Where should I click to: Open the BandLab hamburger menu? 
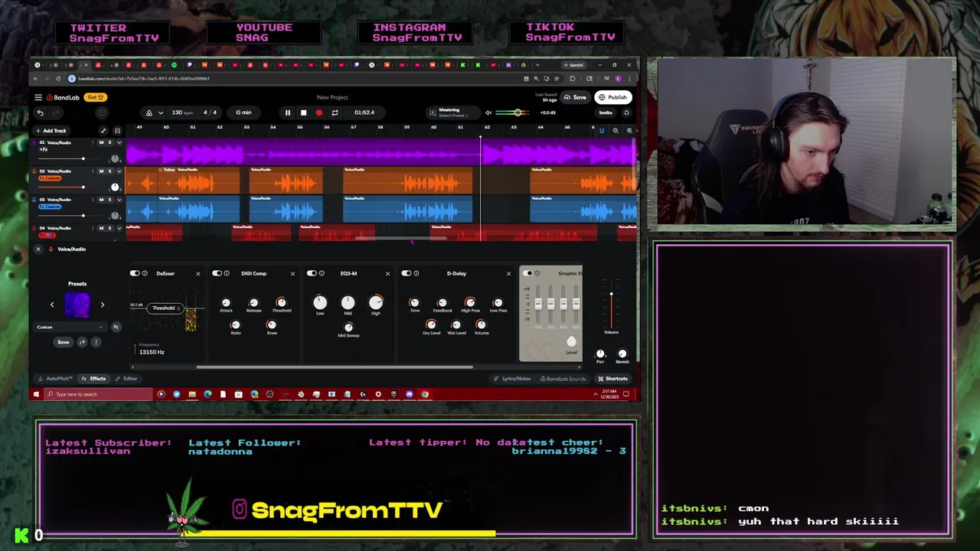[38, 97]
